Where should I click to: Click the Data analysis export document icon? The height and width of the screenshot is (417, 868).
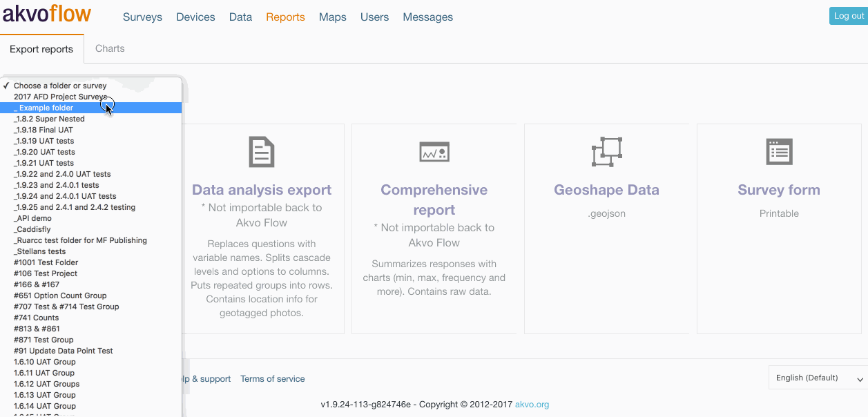tap(262, 152)
